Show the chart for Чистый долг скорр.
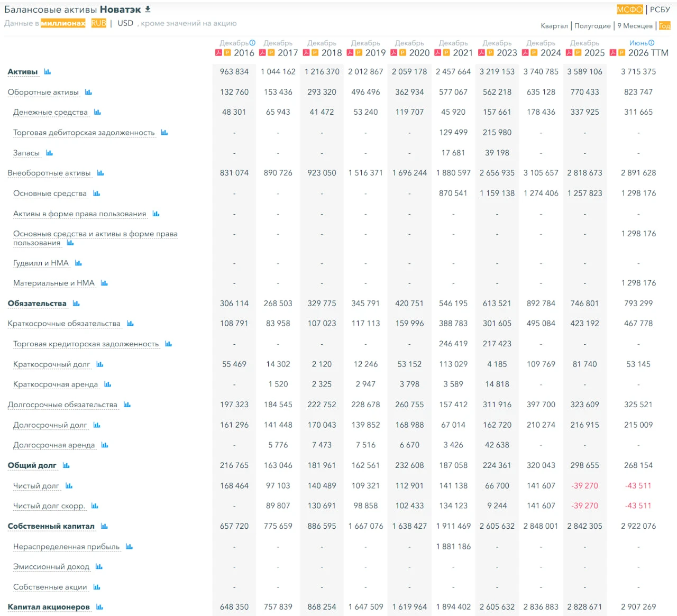 95,506
